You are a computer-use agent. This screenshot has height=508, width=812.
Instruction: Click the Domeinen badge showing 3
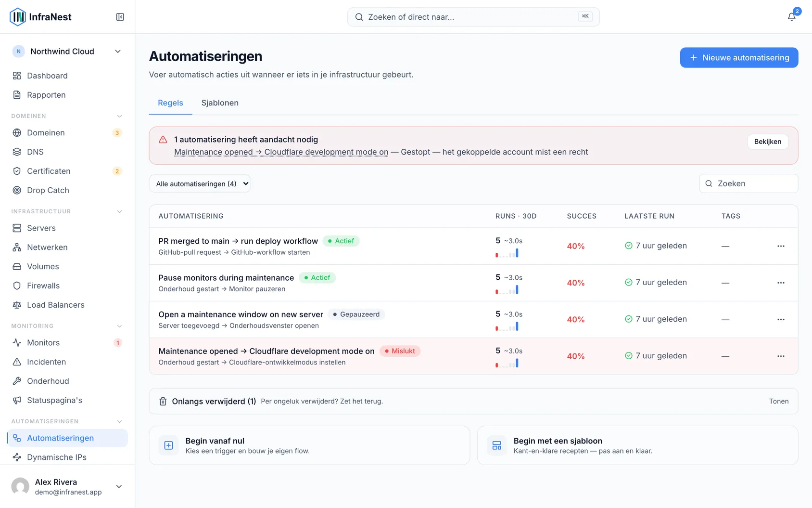coord(117,133)
